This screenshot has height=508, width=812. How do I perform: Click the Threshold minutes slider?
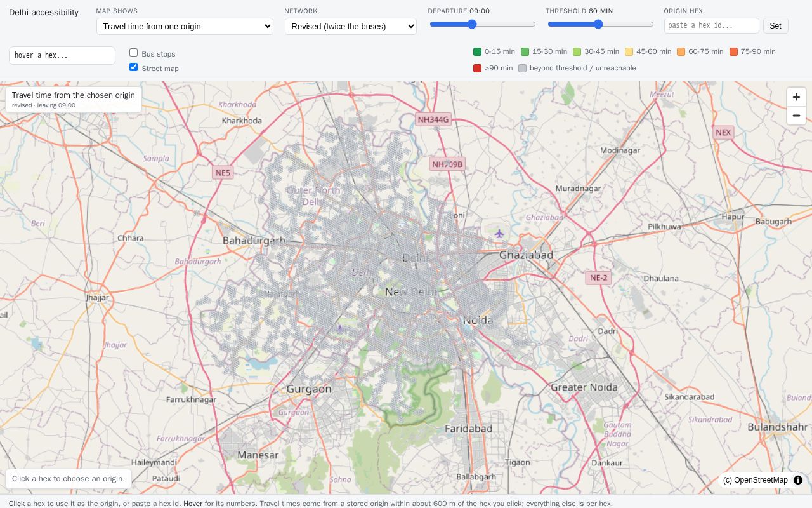600,24
